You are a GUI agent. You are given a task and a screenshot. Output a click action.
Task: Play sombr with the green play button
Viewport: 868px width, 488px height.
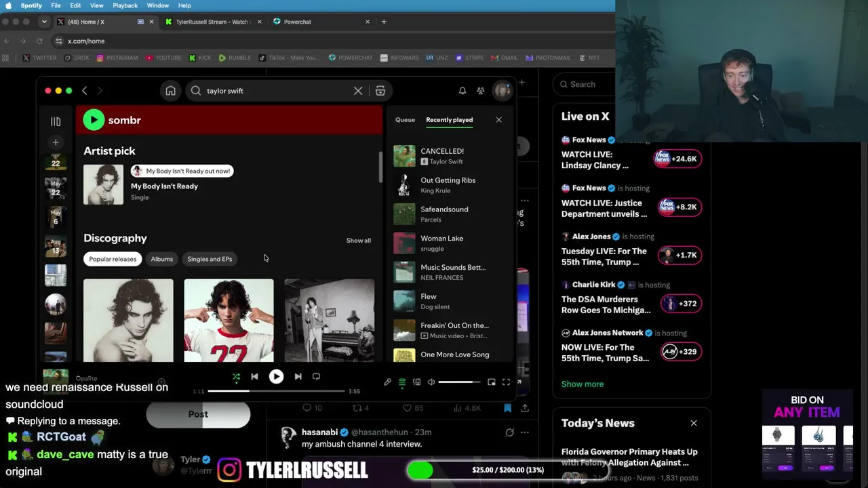[x=94, y=120]
